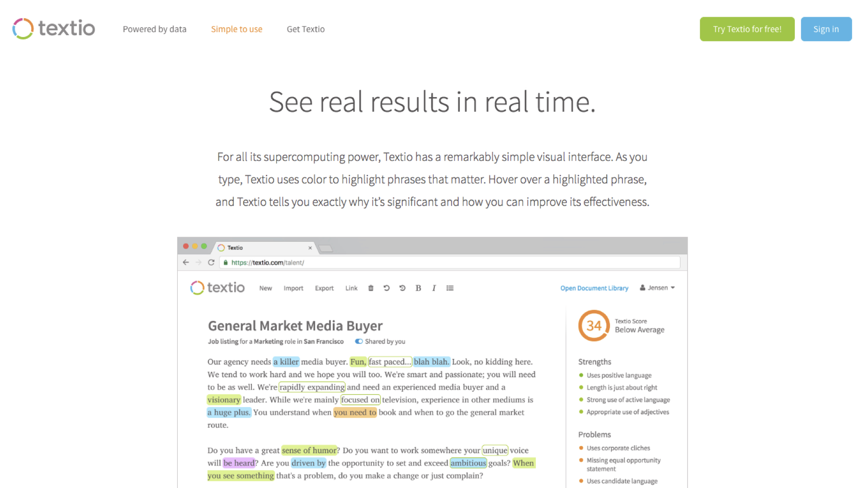The width and height of the screenshot is (868, 488).
Task: Click Import in the editor toolbar
Action: [x=293, y=288]
